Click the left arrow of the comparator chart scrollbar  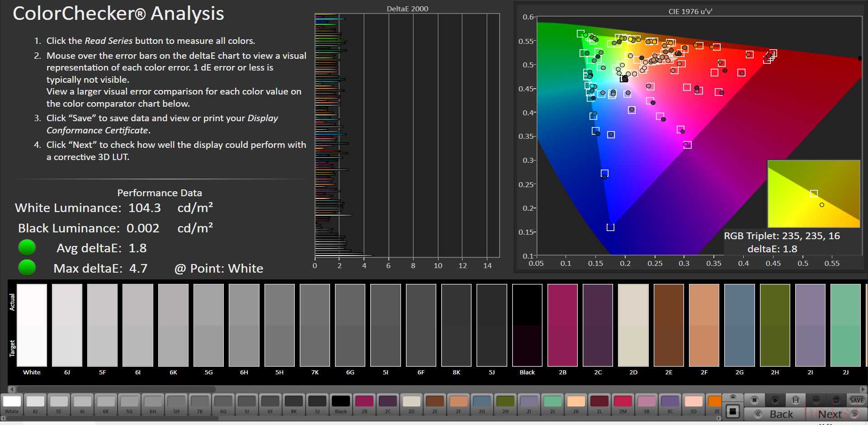(x=12, y=389)
